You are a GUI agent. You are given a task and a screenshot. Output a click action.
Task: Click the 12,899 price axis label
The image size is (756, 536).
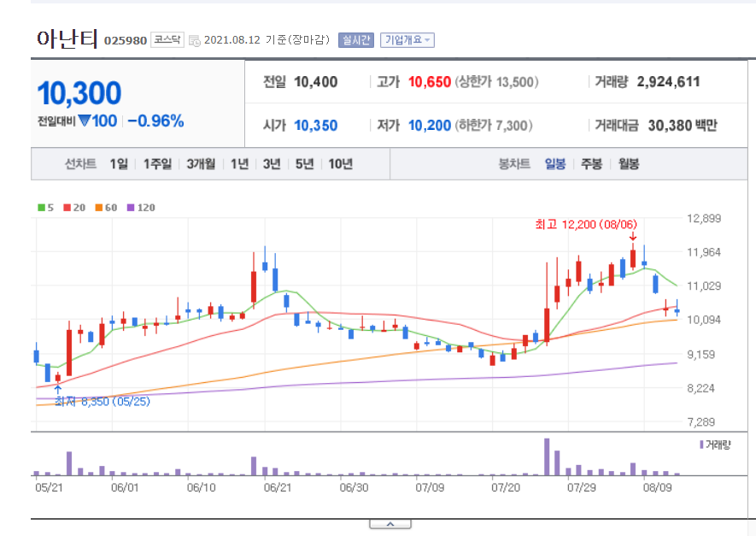pos(704,219)
